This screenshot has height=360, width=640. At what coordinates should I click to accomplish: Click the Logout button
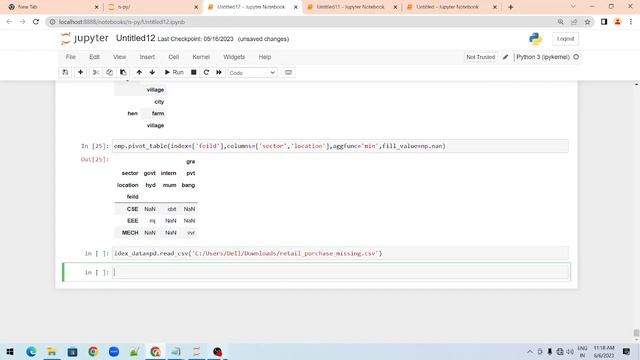[565, 39]
